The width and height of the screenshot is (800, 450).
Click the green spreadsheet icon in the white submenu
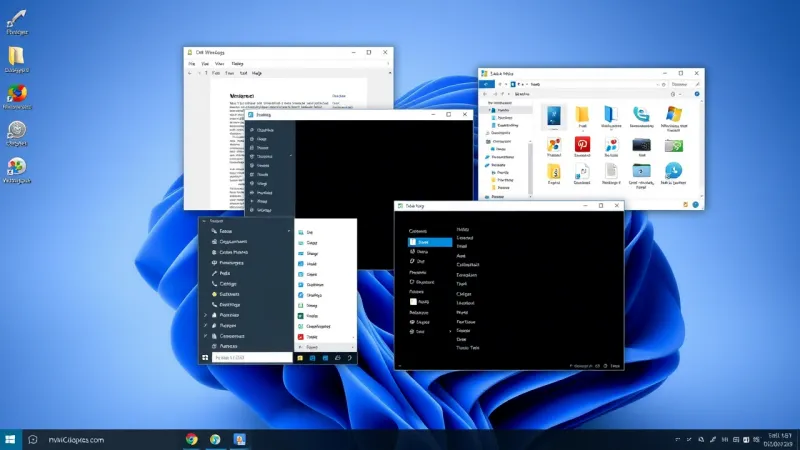point(301,315)
